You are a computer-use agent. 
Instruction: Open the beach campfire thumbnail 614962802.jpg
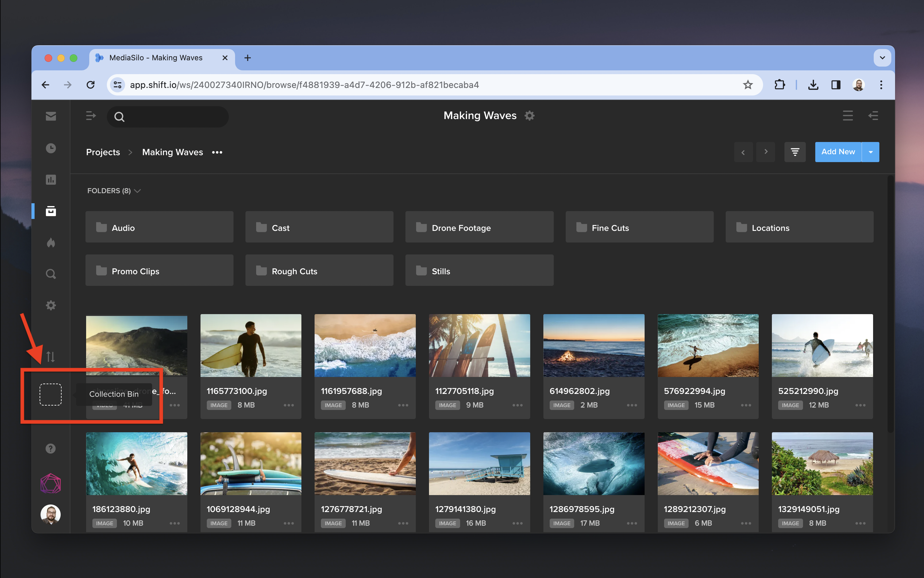click(x=594, y=346)
